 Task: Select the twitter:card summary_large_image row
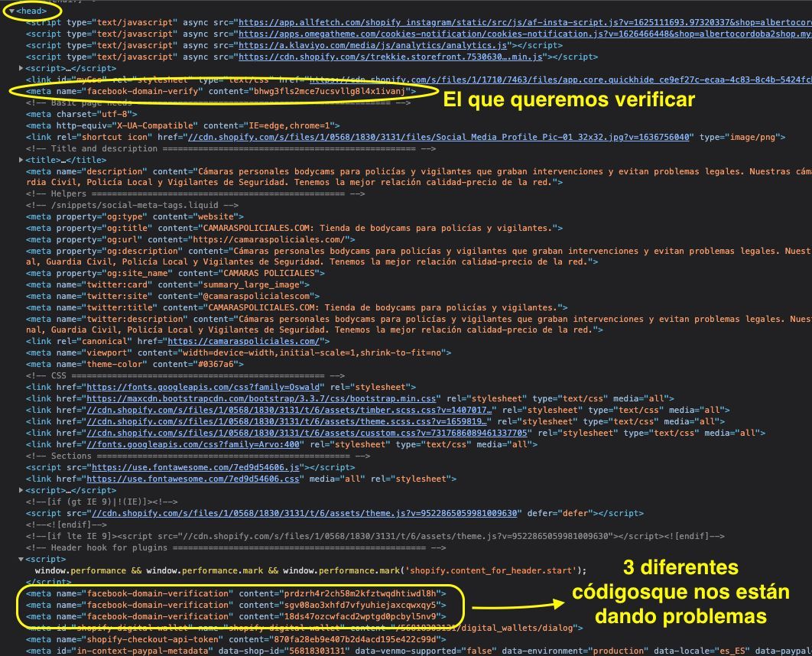click(x=167, y=284)
